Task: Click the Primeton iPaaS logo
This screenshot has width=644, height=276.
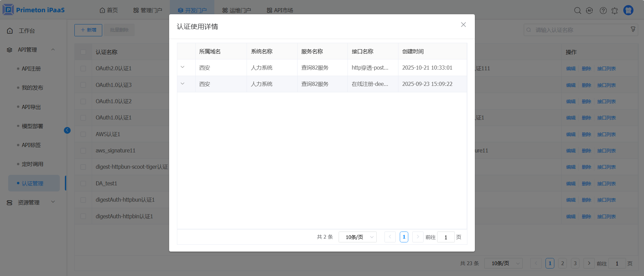Action: (x=34, y=10)
